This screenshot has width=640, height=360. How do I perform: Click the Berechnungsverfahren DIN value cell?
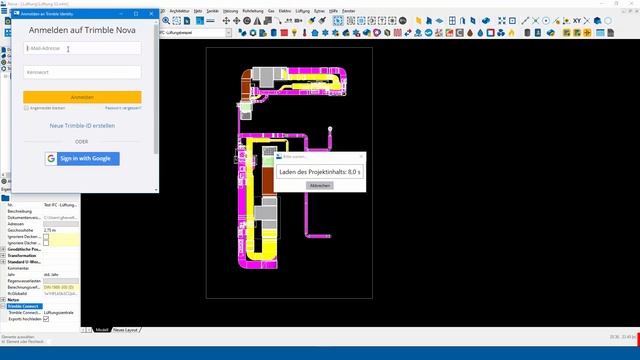pyautogui.click(x=61, y=287)
